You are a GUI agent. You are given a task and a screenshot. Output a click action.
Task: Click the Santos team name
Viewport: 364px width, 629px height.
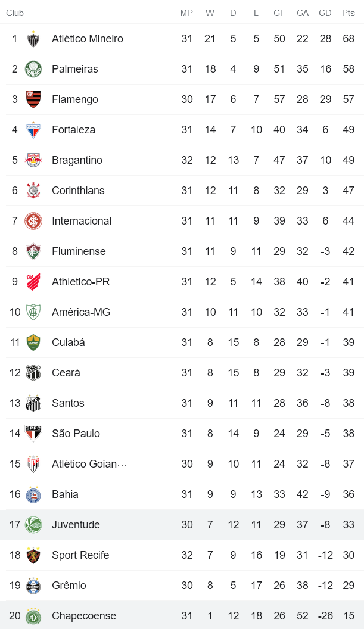[68, 403]
